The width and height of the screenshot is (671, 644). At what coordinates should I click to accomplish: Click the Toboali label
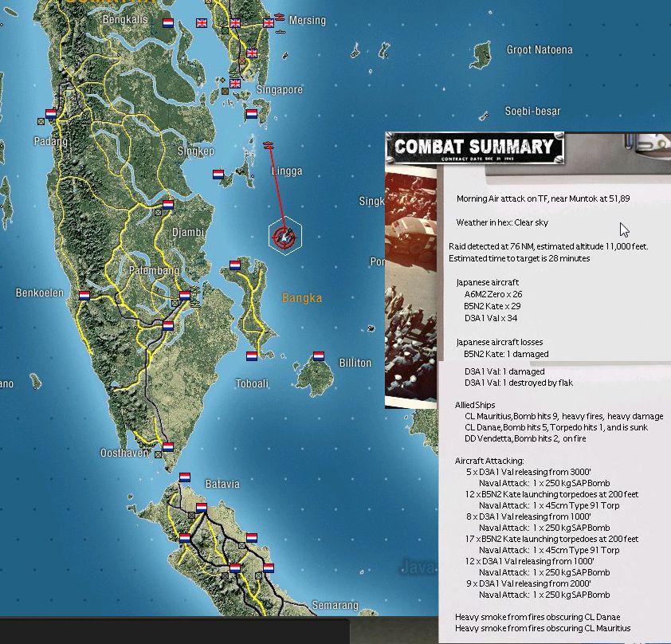point(252,383)
